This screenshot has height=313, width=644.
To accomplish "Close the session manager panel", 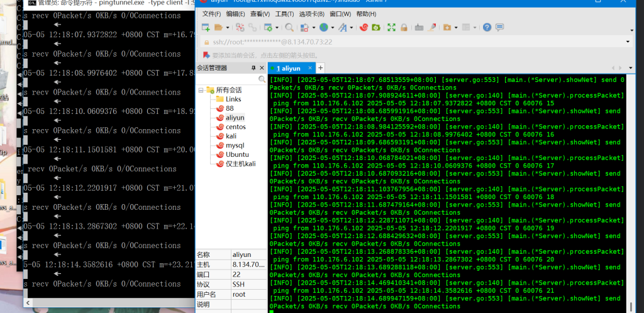I will pos(262,68).
